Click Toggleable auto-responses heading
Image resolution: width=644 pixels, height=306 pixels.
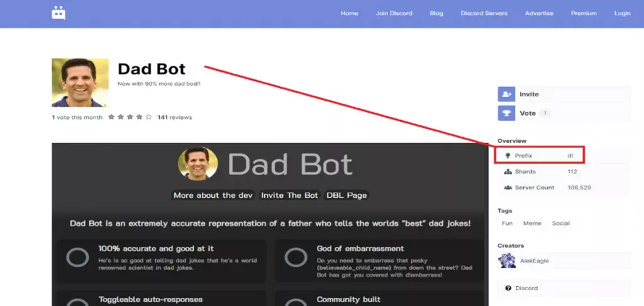(151, 300)
